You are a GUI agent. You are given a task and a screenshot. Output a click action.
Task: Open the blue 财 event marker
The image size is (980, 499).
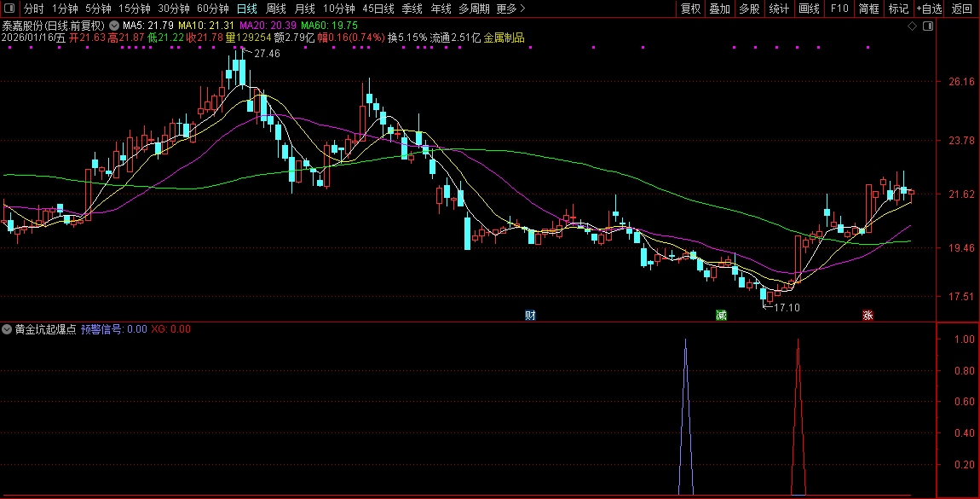[x=530, y=315]
